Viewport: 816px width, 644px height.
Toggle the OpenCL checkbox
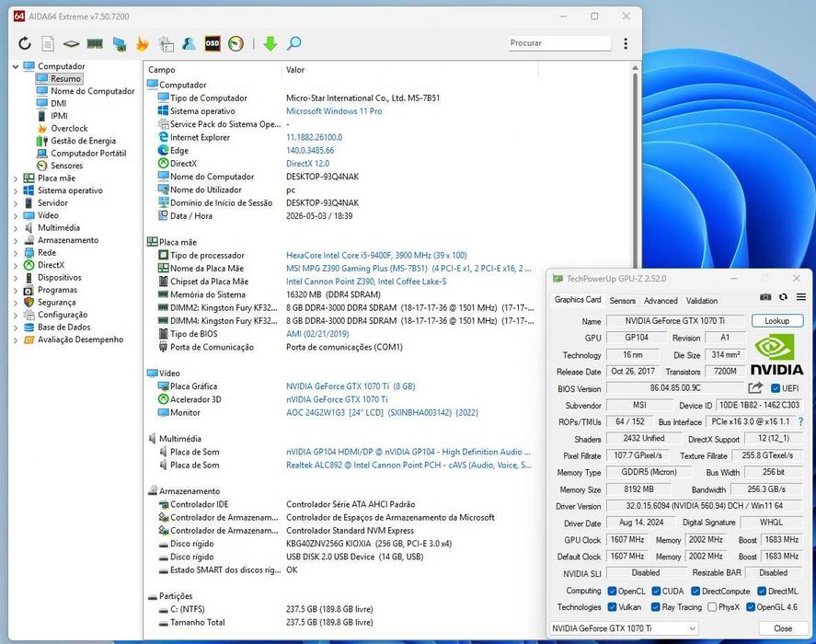(612, 591)
